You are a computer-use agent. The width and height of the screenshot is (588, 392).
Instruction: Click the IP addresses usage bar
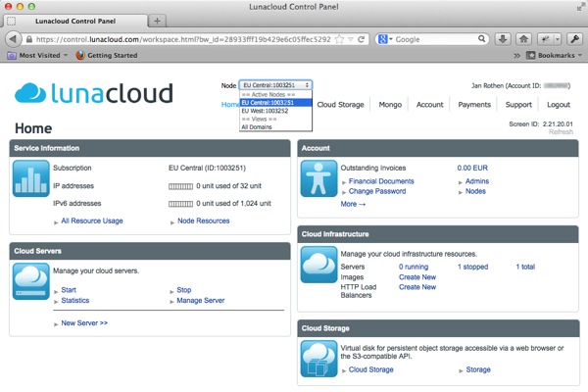(x=180, y=186)
